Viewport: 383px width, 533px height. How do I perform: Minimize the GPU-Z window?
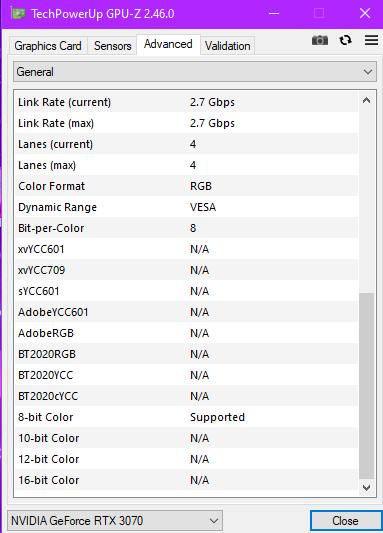tap(274, 14)
